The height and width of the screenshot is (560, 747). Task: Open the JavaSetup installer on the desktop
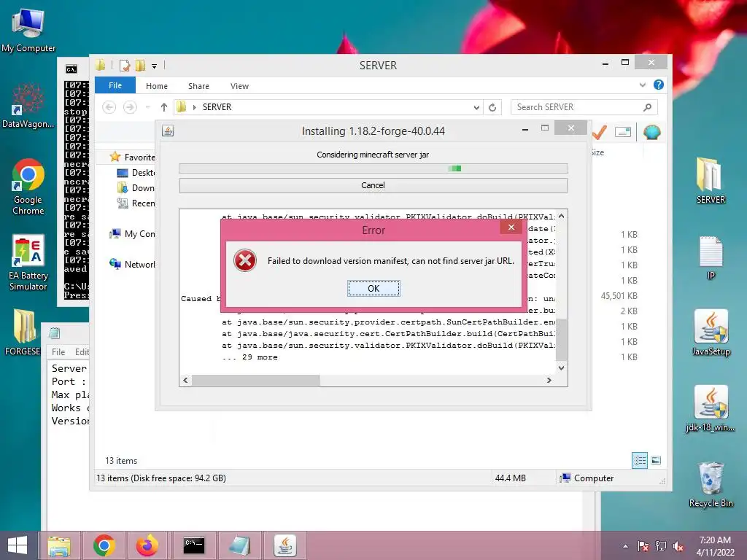tap(711, 332)
